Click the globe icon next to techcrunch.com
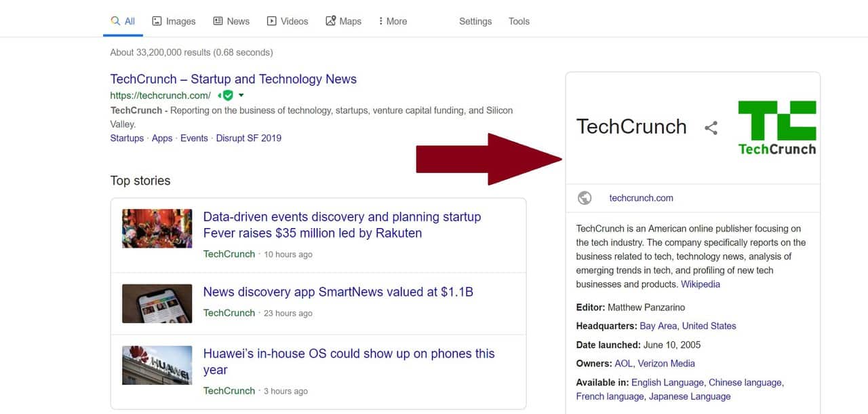This screenshot has width=868, height=414. pyautogui.click(x=585, y=198)
